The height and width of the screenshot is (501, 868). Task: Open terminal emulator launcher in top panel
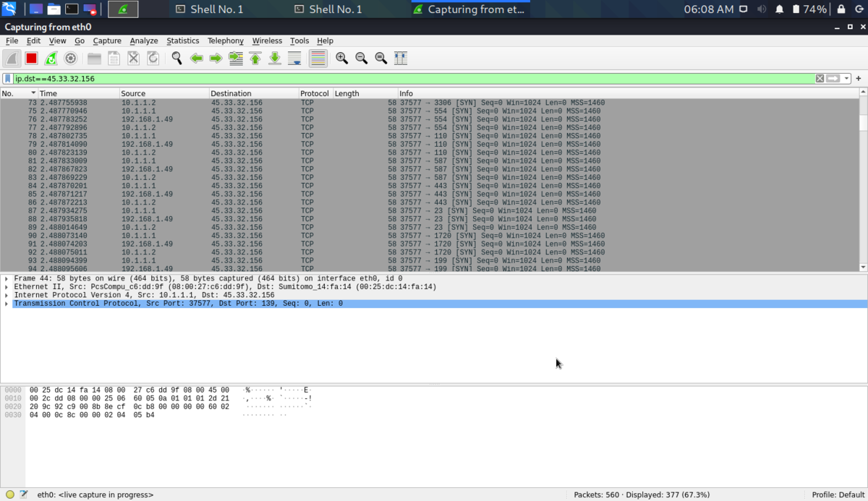(x=72, y=9)
